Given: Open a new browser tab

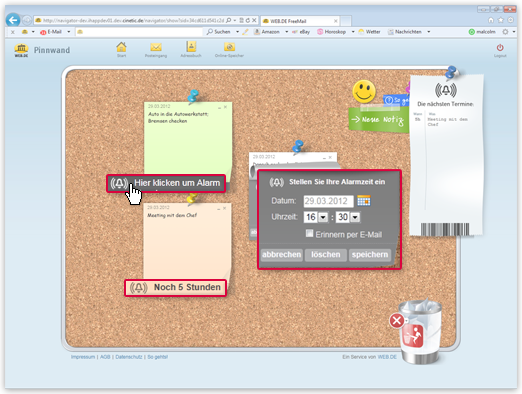Looking at the screenshot, I should click(x=346, y=21).
